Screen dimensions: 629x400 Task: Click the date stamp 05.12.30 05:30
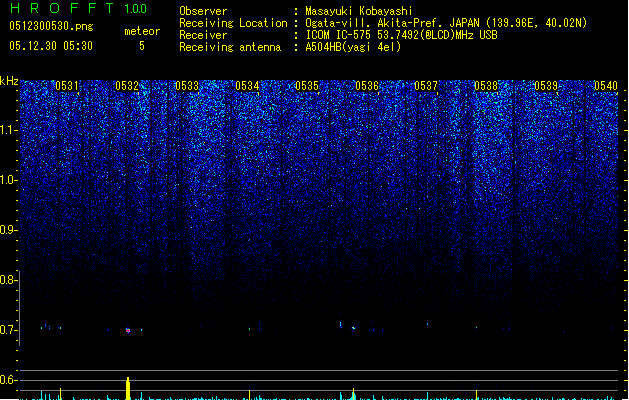[x=51, y=46]
